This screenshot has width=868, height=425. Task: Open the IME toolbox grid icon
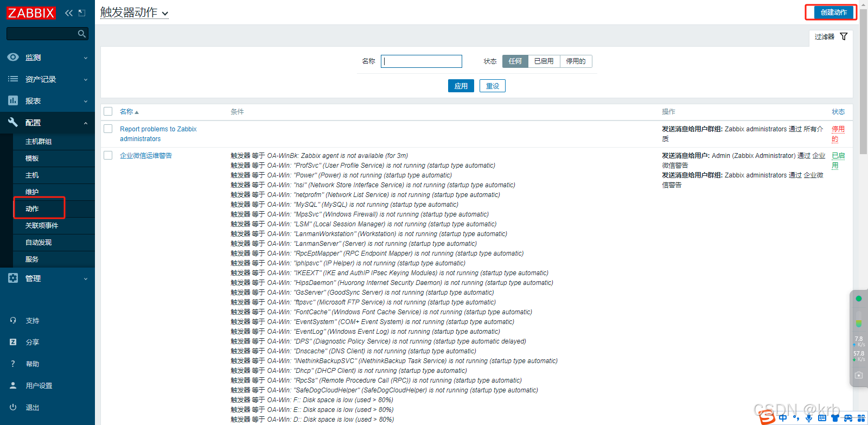coord(861,418)
